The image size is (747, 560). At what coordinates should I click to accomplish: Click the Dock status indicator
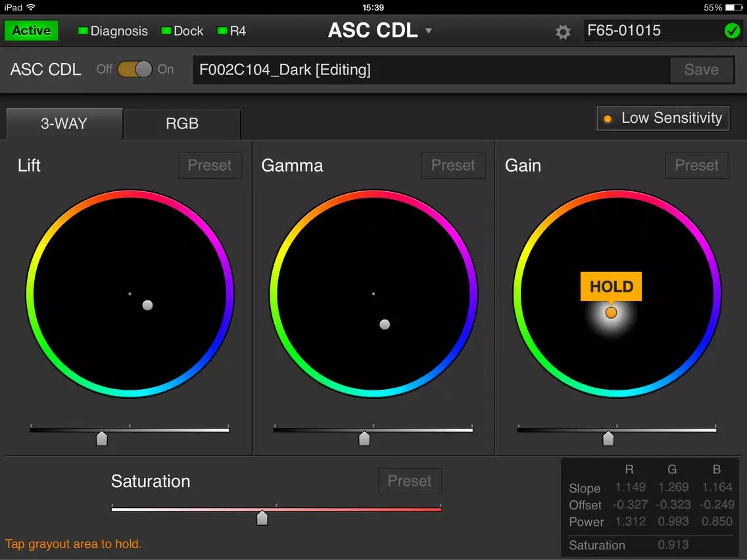(x=166, y=31)
